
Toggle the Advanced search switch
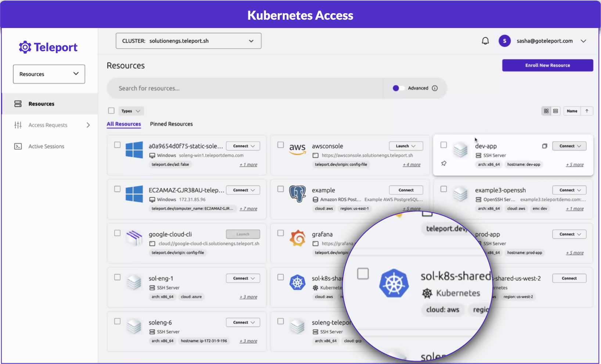(x=398, y=88)
